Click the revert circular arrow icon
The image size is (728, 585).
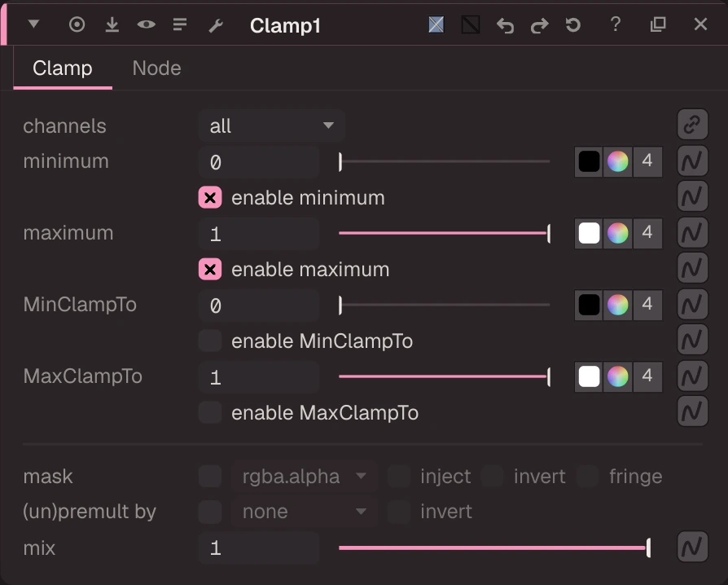click(573, 24)
